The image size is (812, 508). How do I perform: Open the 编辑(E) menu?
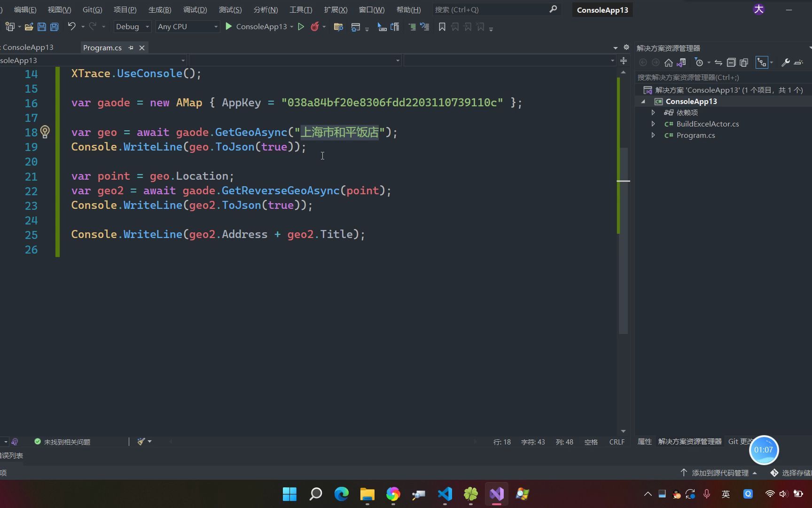point(25,9)
